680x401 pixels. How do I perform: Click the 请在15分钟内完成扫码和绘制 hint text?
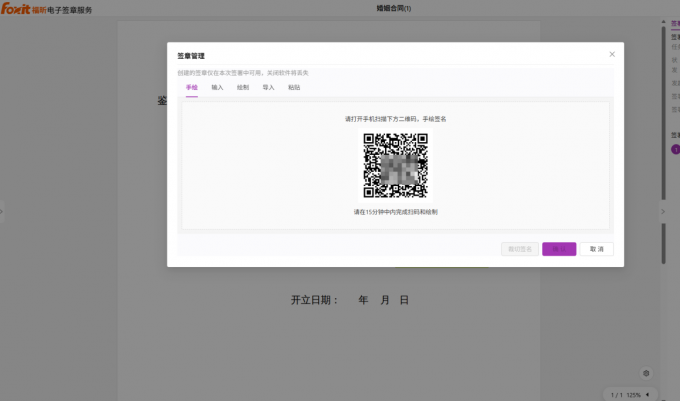point(396,212)
